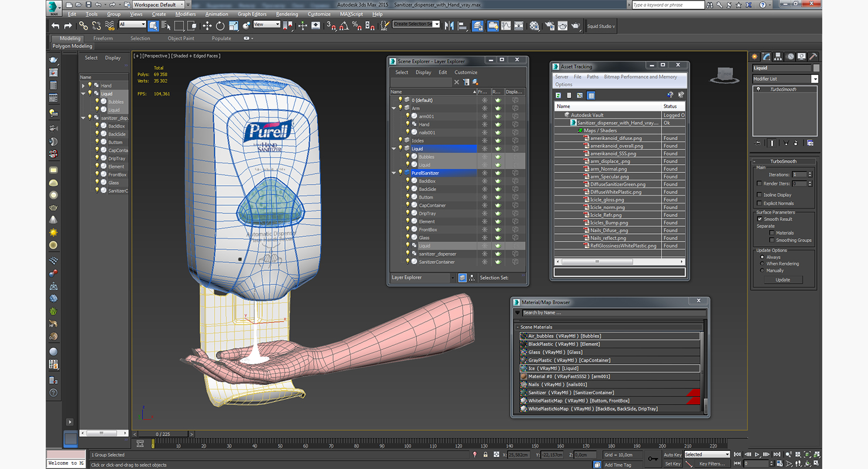The width and height of the screenshot is (868, 469).
Task: Click Configure Modifier Sets icon
Action: (x=810, y=142)
